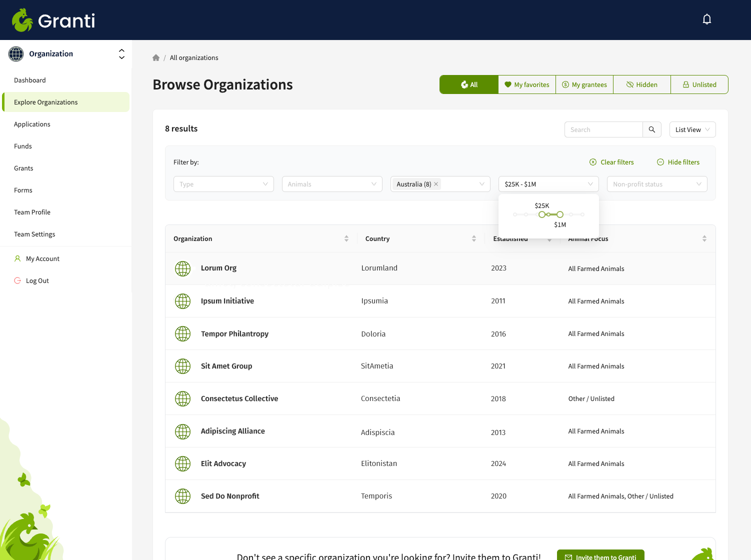Viewport: 751px width, 560px height.
Task: Click the Clear filters circle icon
Action: coord(592,162)
